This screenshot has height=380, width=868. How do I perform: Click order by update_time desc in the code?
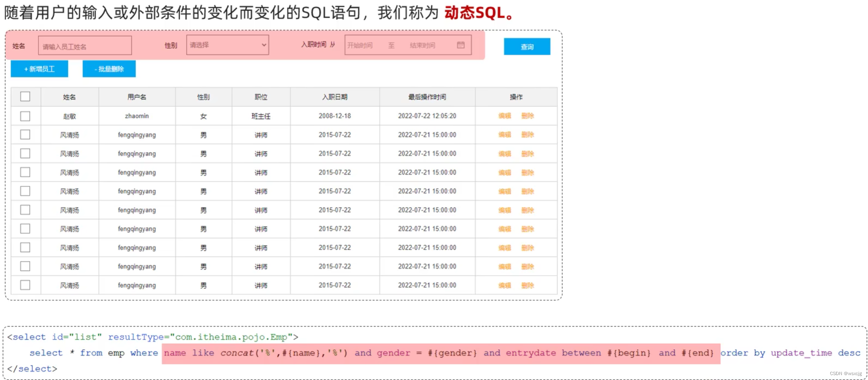pos(790,353)
